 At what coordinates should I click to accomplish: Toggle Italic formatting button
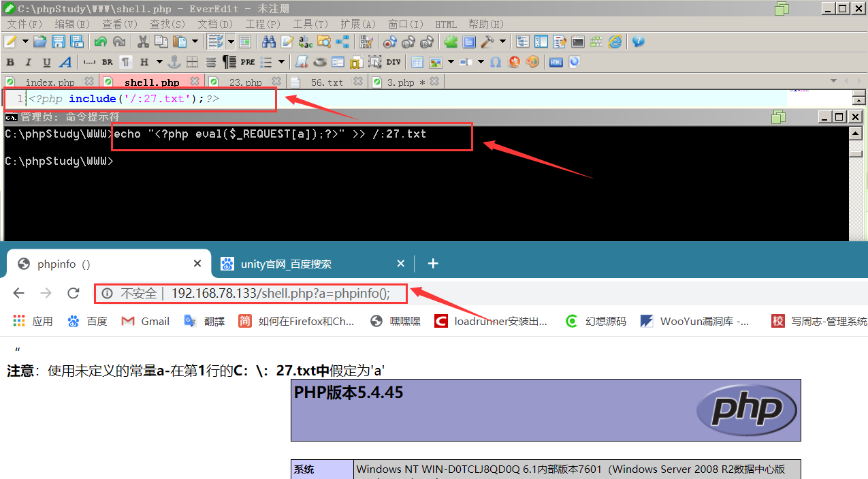(29, 62)
